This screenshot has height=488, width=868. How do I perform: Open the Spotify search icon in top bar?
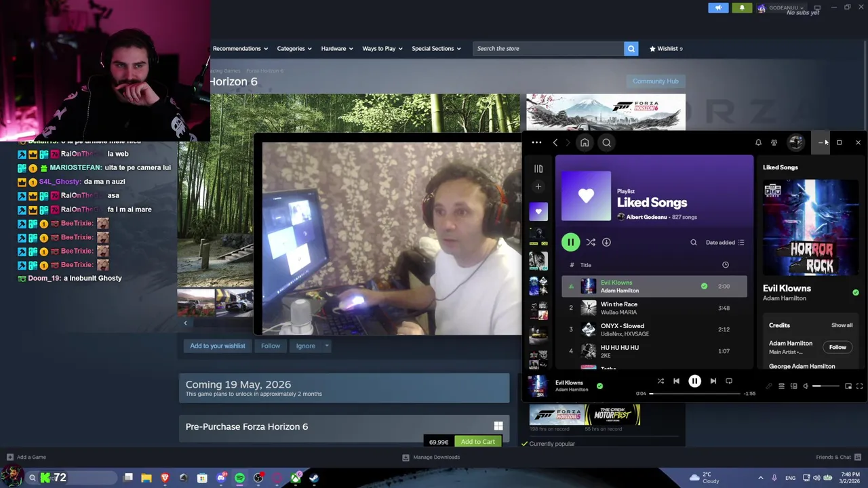click(606, 142)
